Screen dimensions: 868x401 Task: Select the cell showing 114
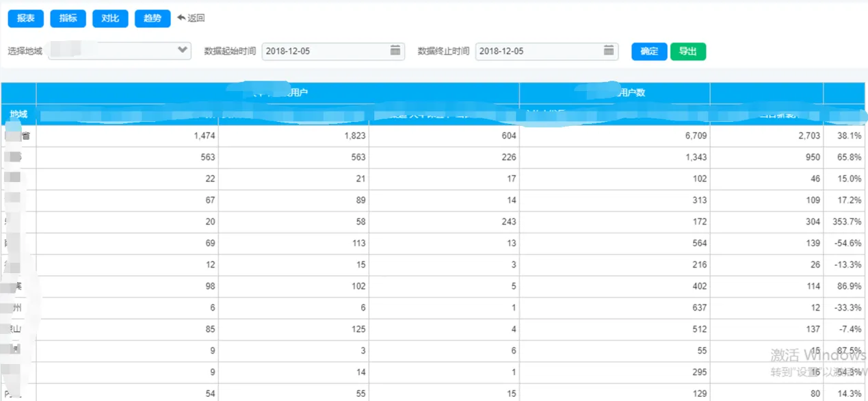click(x=767, y=287)
